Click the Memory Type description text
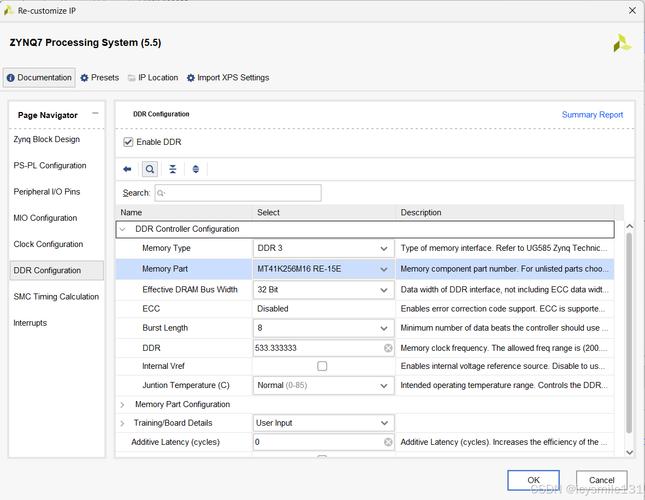645x500 pixels. pos(503,248)
